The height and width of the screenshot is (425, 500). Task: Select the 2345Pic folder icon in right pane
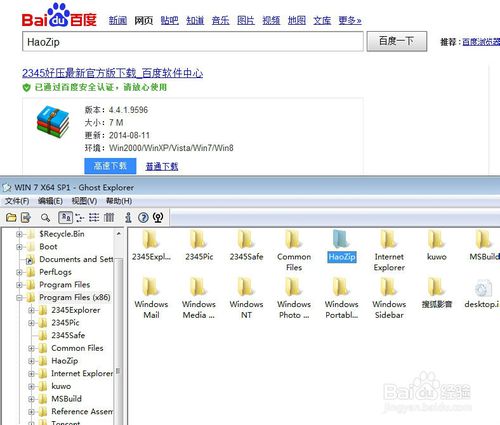click(x=198, y=239)
